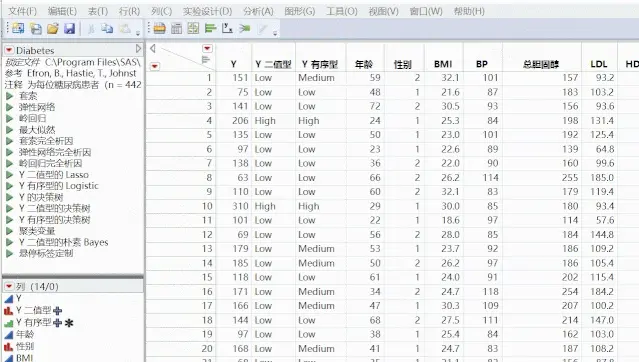Run the Y 二值型的 Lasso script triangle
Image resolution: width=639 pixels, height=362 pixels.
coord(10,175)
